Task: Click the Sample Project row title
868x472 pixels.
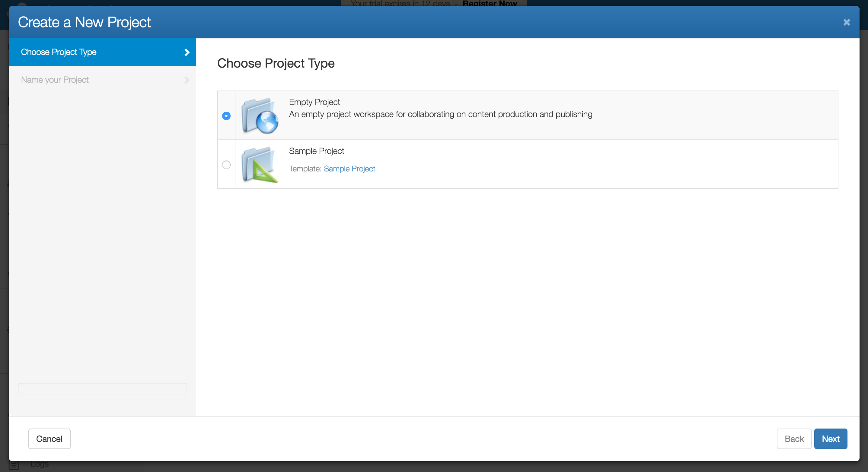Action: [316, 151]
